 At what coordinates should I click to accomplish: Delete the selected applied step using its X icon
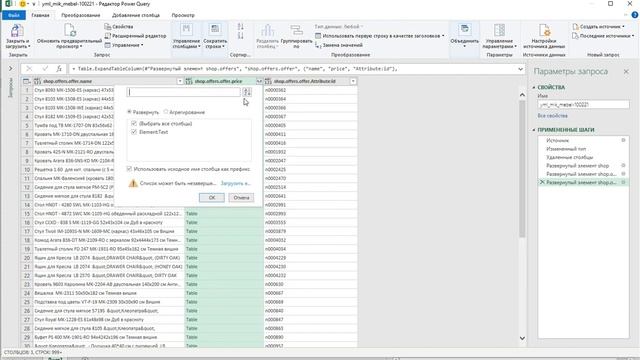[x=542, y=182]
